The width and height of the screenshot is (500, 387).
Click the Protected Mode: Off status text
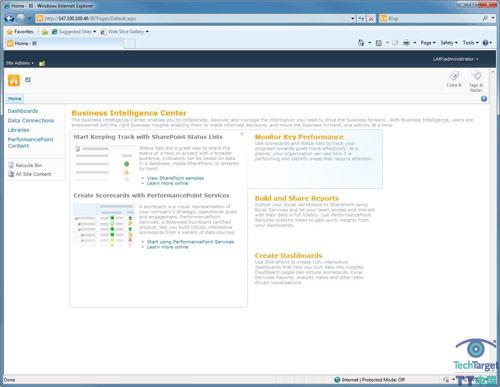pos(383,380)
